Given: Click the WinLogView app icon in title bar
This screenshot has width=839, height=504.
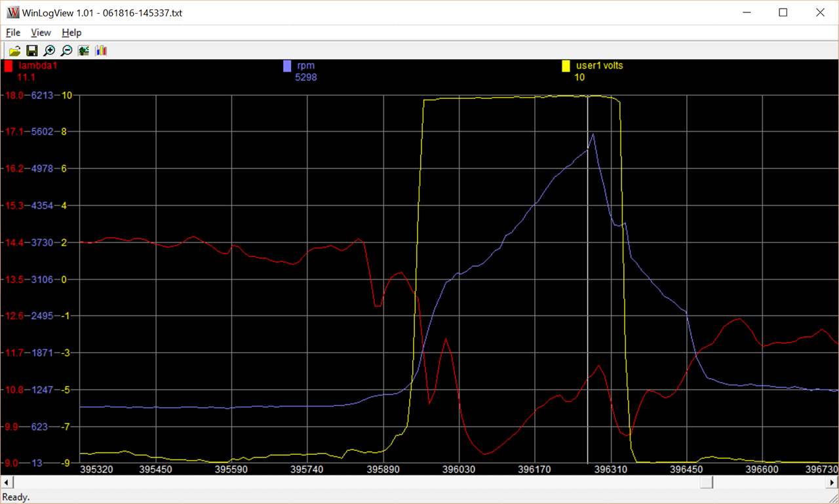Looking at the screenshot, I should [x=12, y=12].
